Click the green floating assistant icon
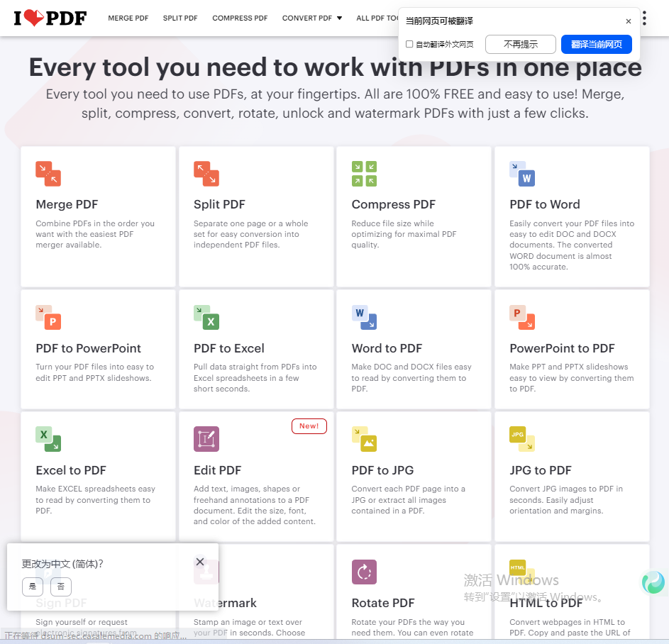 [653, 582]
